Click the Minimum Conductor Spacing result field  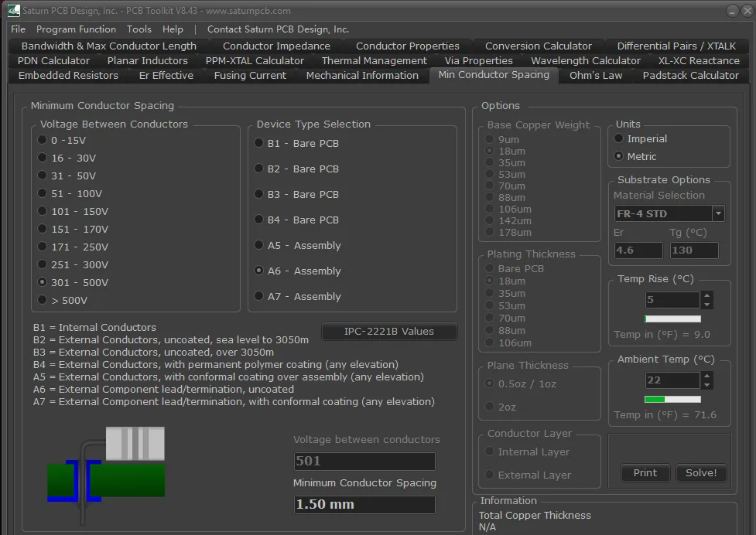[x=364, y=505]
